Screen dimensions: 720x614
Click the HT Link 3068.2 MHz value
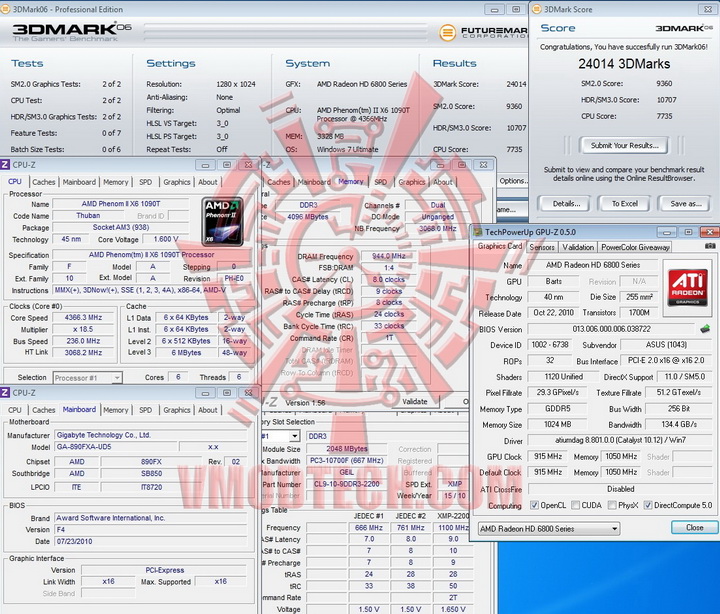83,353
